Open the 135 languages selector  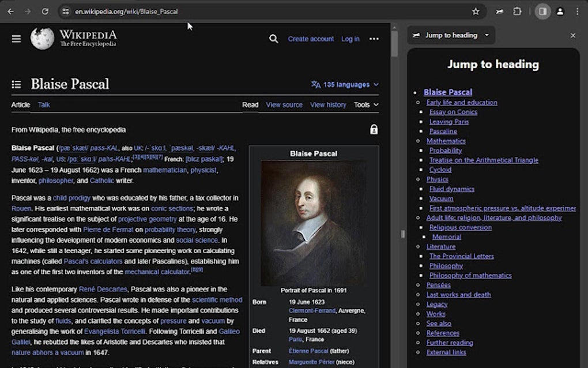tap(344, 84)
